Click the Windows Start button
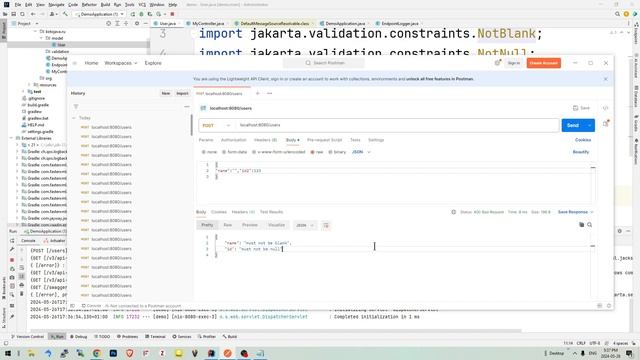 8,353
